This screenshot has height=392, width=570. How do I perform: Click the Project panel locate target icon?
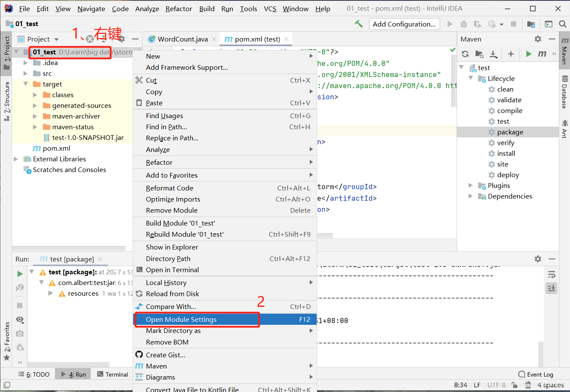(89, 39)
